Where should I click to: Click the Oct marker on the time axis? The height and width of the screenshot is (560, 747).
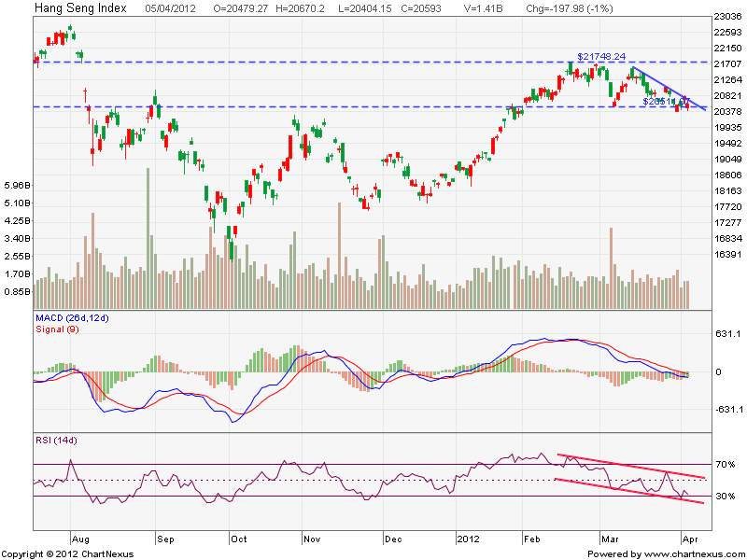coord(238,539)
